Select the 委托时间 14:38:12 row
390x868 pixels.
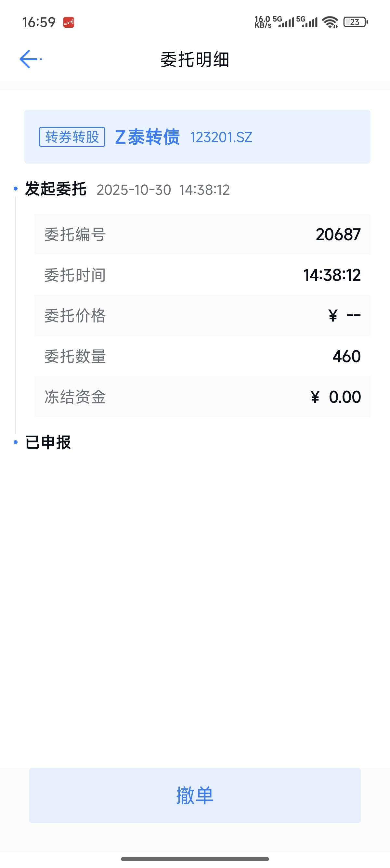202,275
